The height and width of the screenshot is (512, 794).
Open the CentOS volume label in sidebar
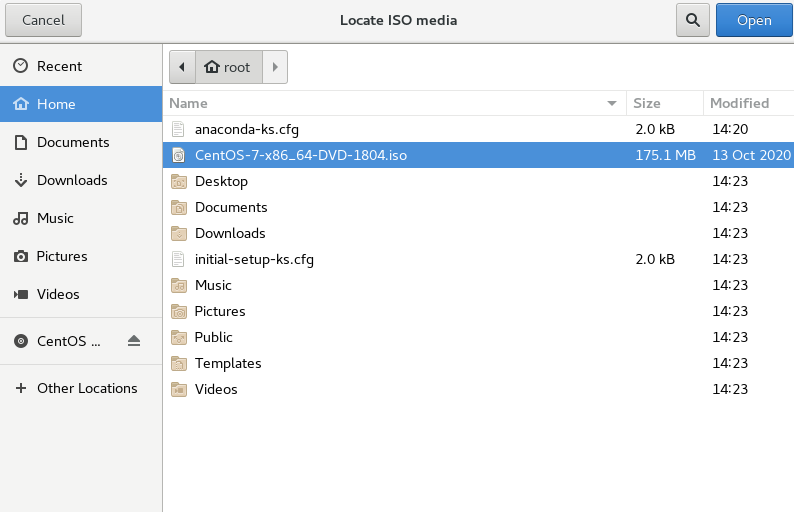point(69,341)
